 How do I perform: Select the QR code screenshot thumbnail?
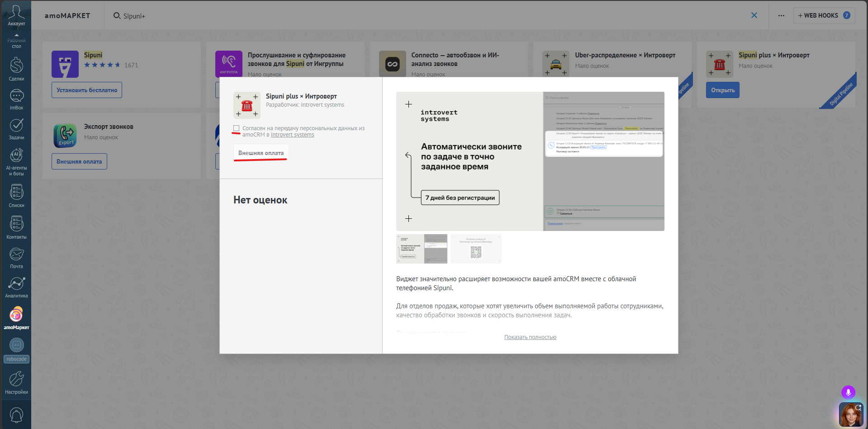(476, 249)
